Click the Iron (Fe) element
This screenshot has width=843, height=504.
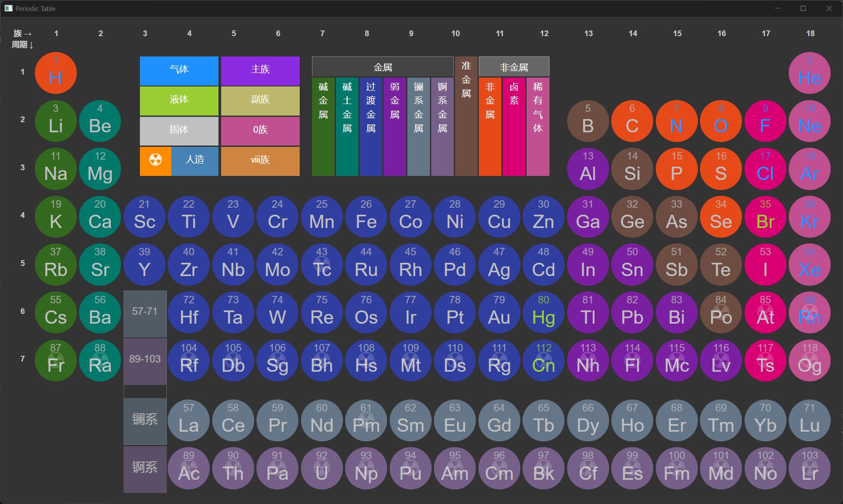pos(366,217)
